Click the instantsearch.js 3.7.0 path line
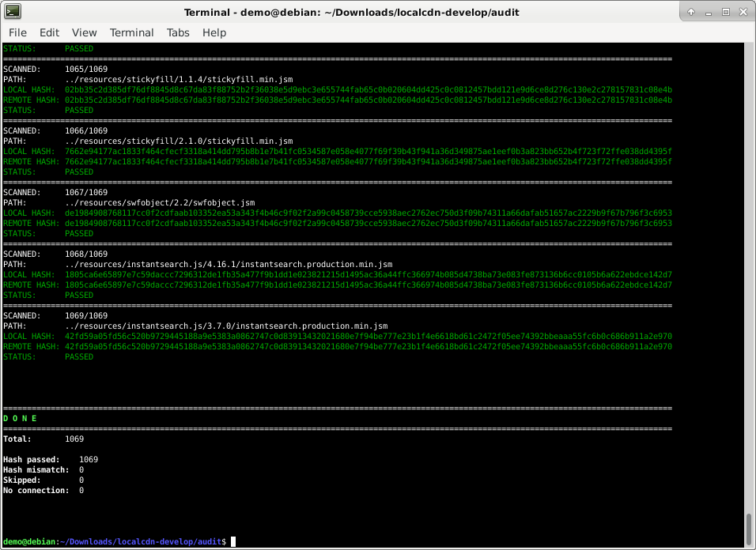Viewport: 756px width, 550px height. pos(225,326)
